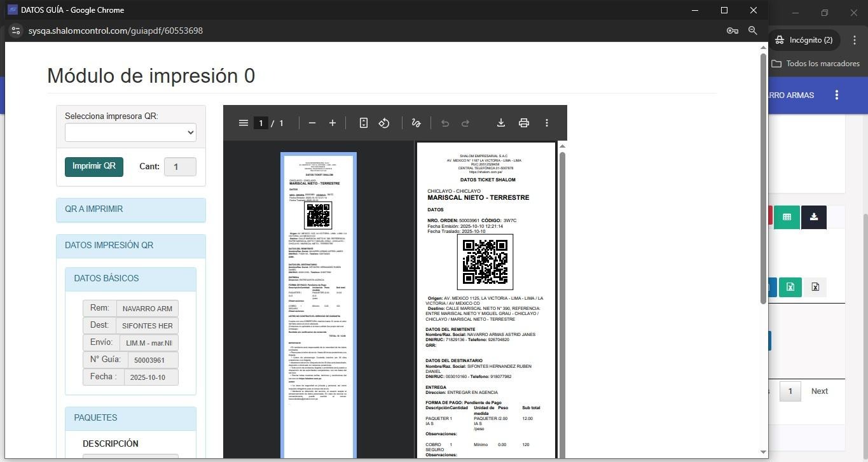Click the fit to page icon
Image resolution: width=868 pixels, height=462 pixels.
click(363, 123)
